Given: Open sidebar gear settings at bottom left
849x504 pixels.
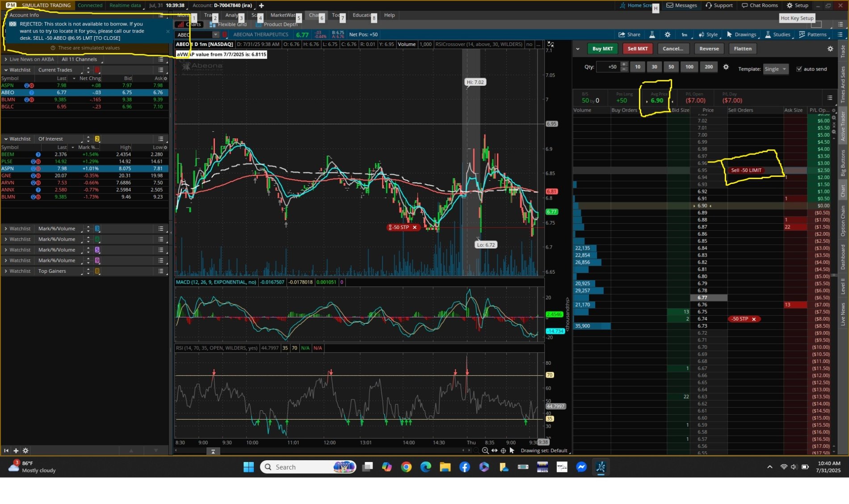Looking at the screenshot, I should (25, 451).
